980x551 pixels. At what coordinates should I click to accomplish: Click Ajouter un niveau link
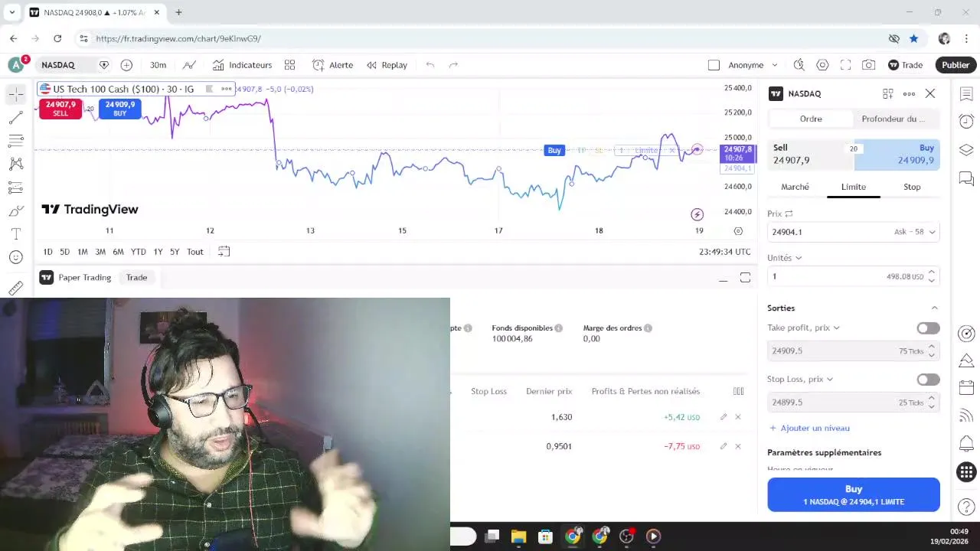(809, 428)
